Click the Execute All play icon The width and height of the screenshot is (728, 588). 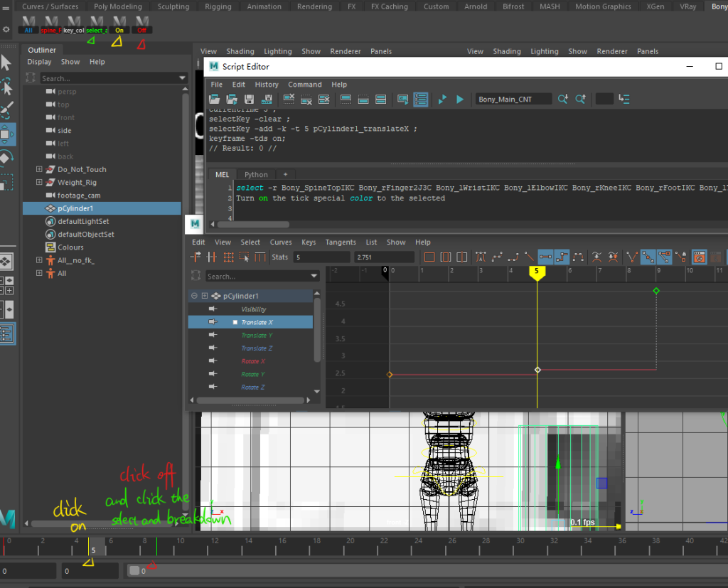pyautogui.click(x=442, y=99)
